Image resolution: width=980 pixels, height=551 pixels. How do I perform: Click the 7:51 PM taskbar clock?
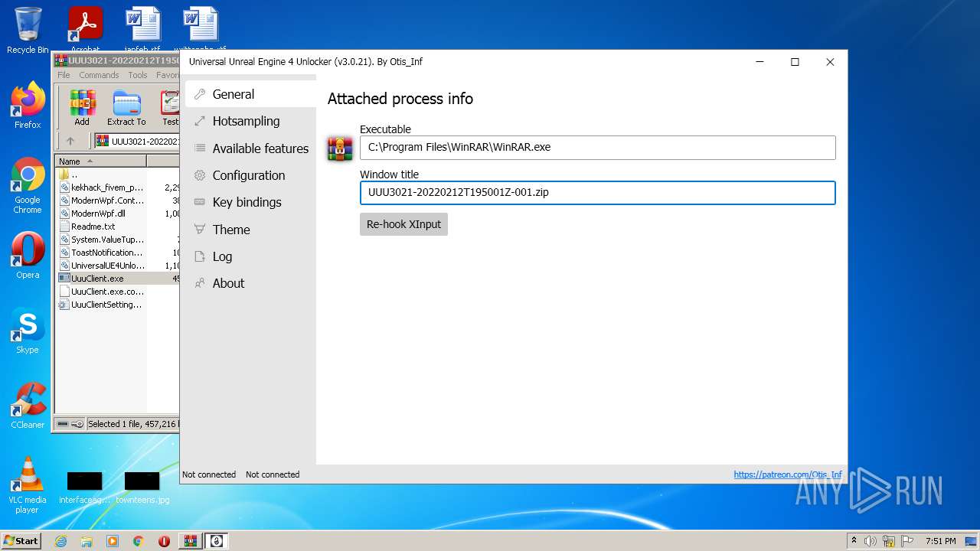(940, 541)
